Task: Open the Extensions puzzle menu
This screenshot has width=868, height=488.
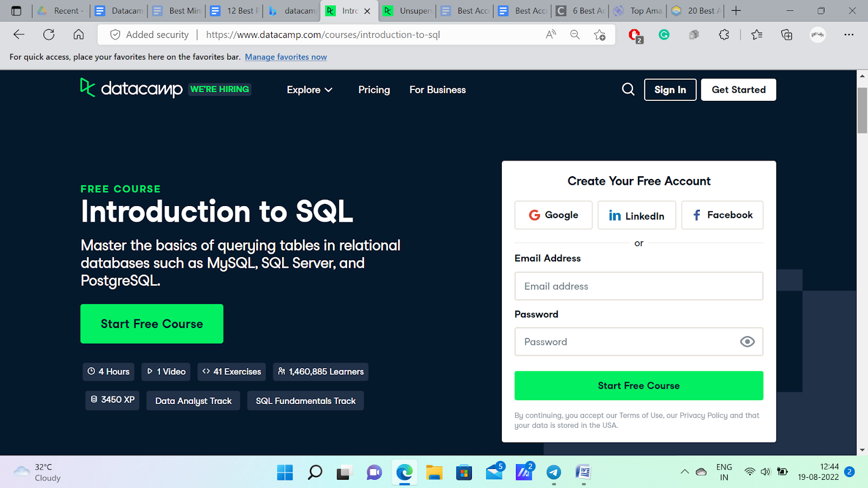Action: tap(724, 35)
